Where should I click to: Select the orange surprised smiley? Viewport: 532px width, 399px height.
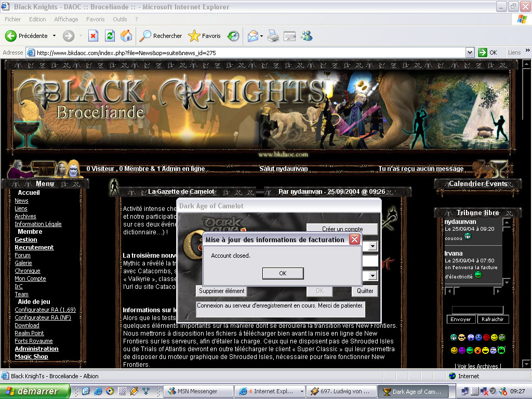[x=478, y=350]
